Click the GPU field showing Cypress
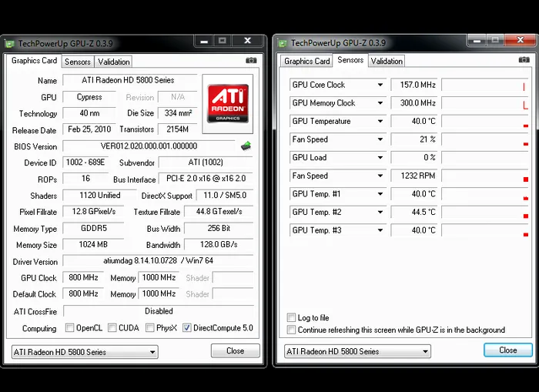 [x=89, y=97]
